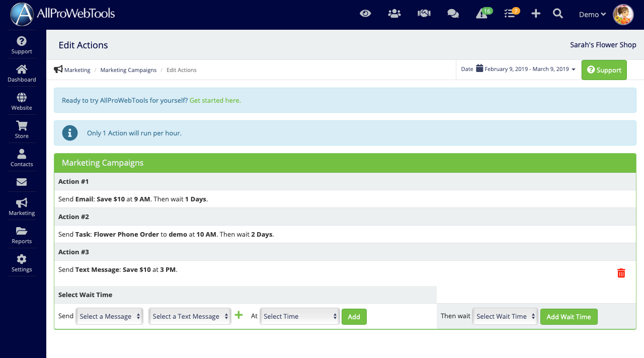Click the Send Email Save $10 action text
644x358 pixels.
click(x=133, y=199)
